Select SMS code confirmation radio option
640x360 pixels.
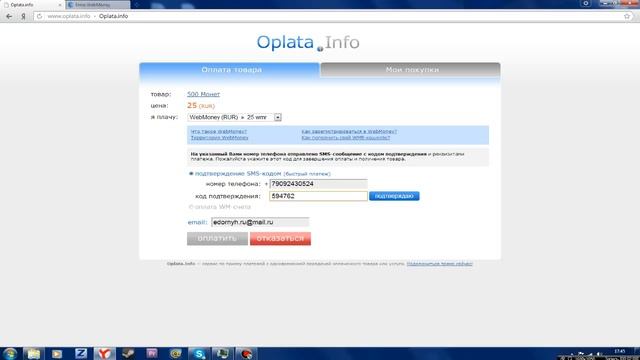(191, 174)
